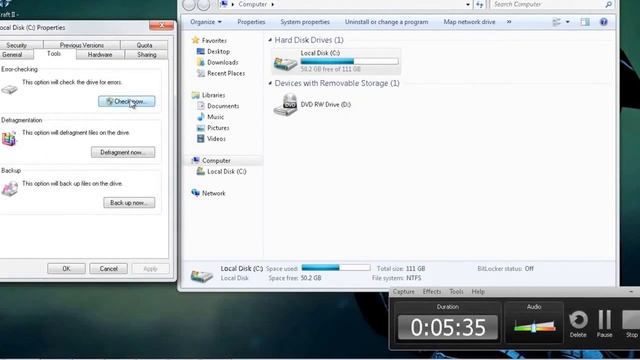The width and height of the screenshot is (640, 360).
Task: Click Uninstall or change a program
Action: (x=387, y=22)
